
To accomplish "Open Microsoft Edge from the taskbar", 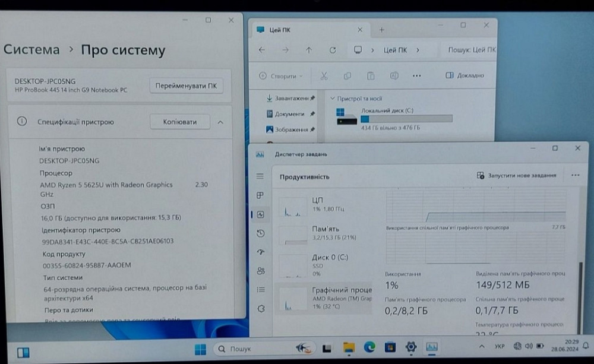I will coord(369,348).
